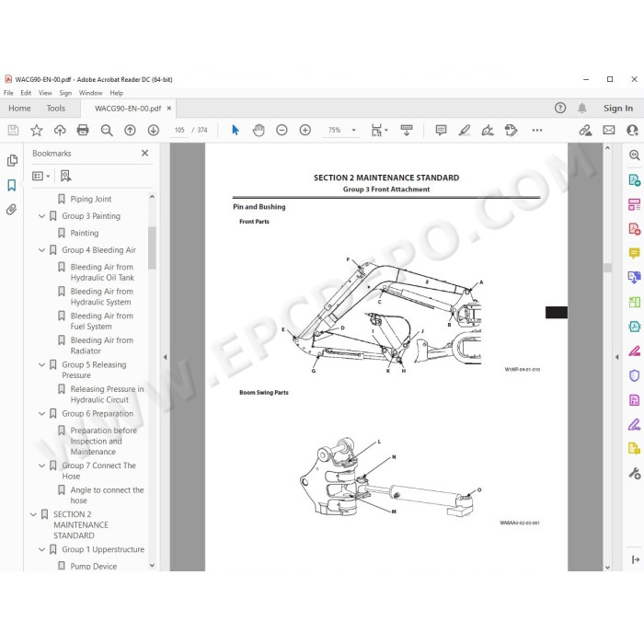644x644 pixels.
Task: Collapse the Group 4 Bleeding Air bookmark
Action: click(41, 250)
